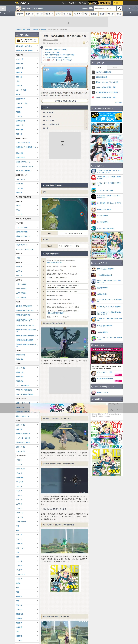Toggle the ライトモード switch
The width and height of the screenshot is (138, 644).
click(91, 8)
